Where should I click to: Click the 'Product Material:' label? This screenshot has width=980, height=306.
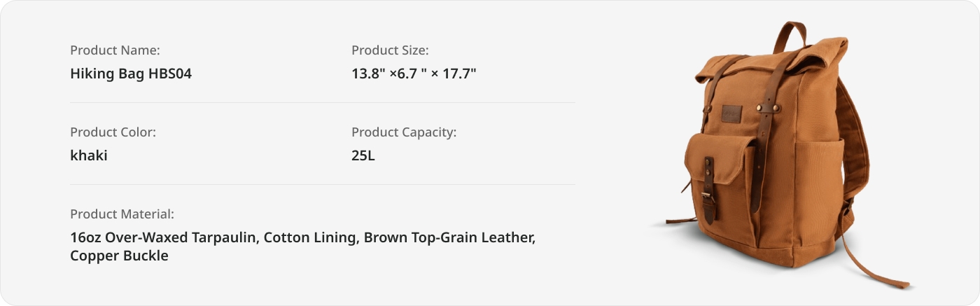(122, 214)
